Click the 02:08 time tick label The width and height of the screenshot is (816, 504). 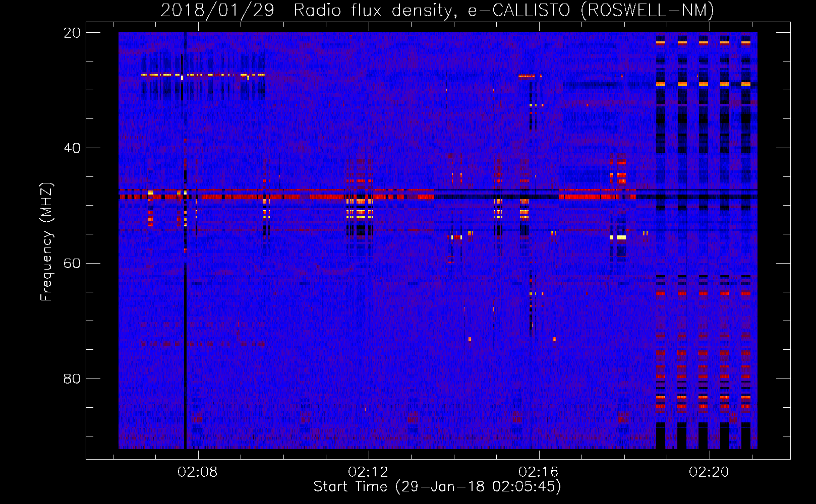(198, 472)
